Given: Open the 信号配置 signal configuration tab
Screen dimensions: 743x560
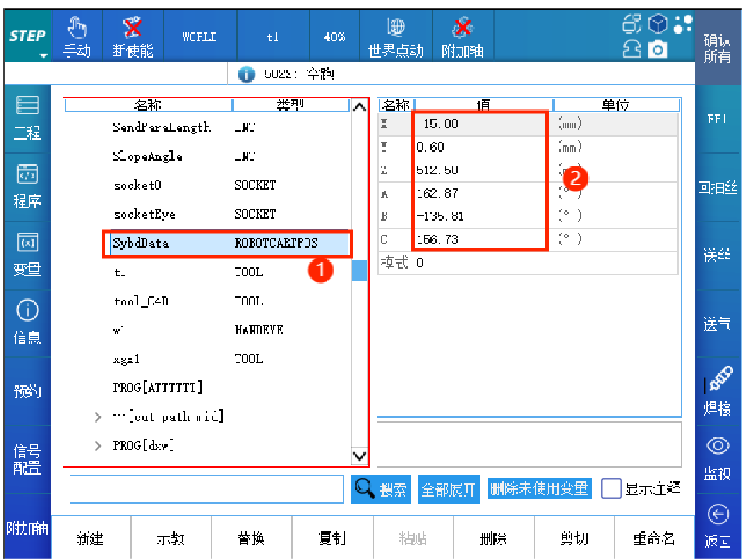Looking at the screenshot, I should 27,460.
